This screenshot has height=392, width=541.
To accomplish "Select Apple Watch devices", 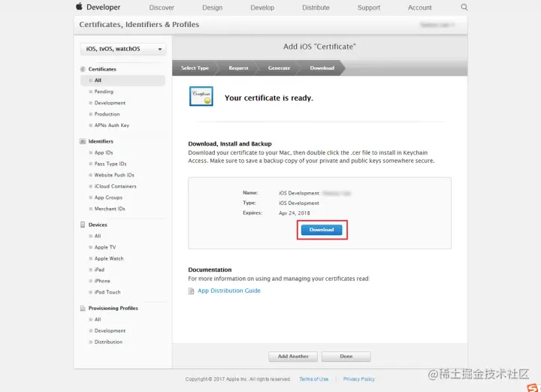I will pyautogui.click(x=109, y=258).
